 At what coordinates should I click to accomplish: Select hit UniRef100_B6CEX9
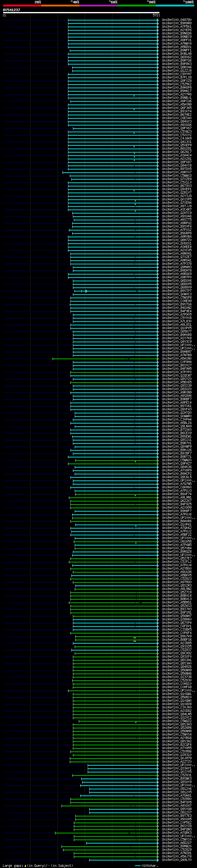[x=177, y=433]
